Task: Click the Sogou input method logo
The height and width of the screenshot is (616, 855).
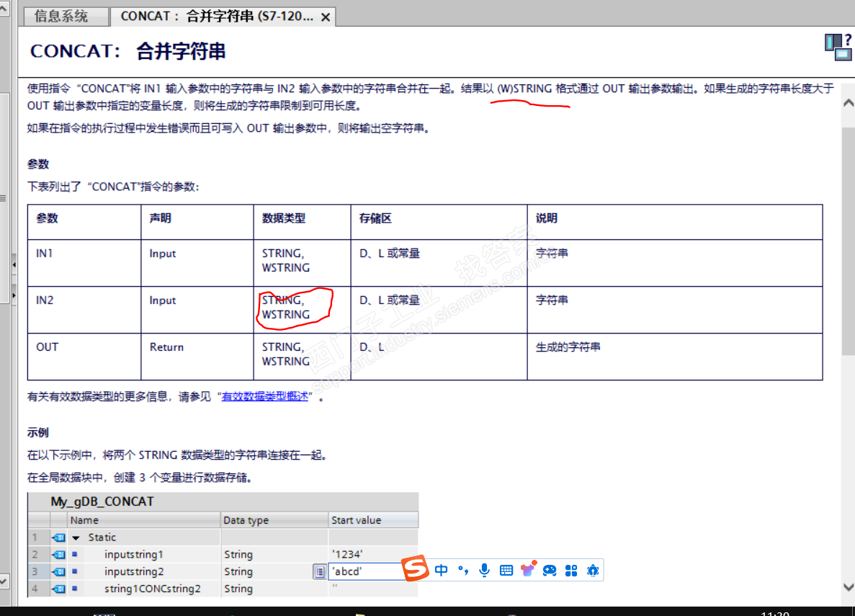Action: [x=416, y=568]
